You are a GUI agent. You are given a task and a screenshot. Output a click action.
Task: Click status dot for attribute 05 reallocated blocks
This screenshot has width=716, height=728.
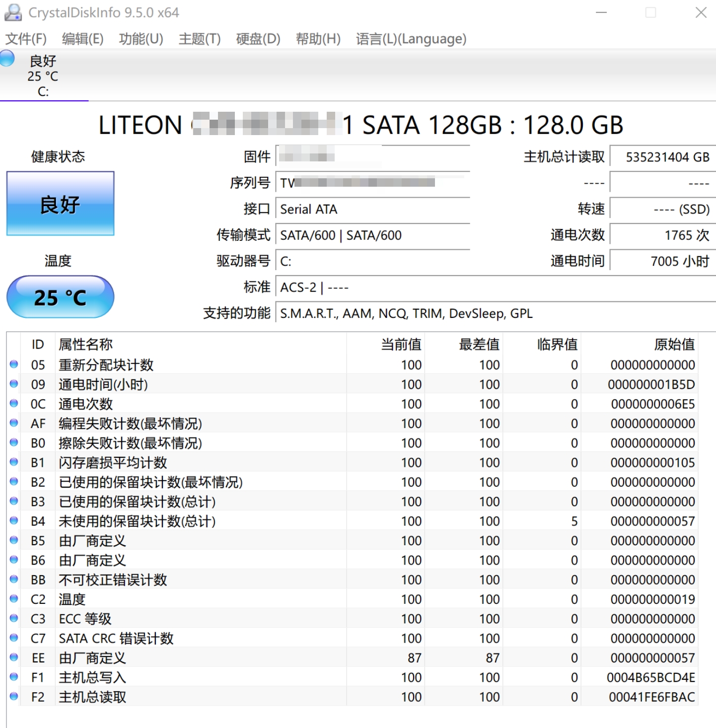pos(14,364)
